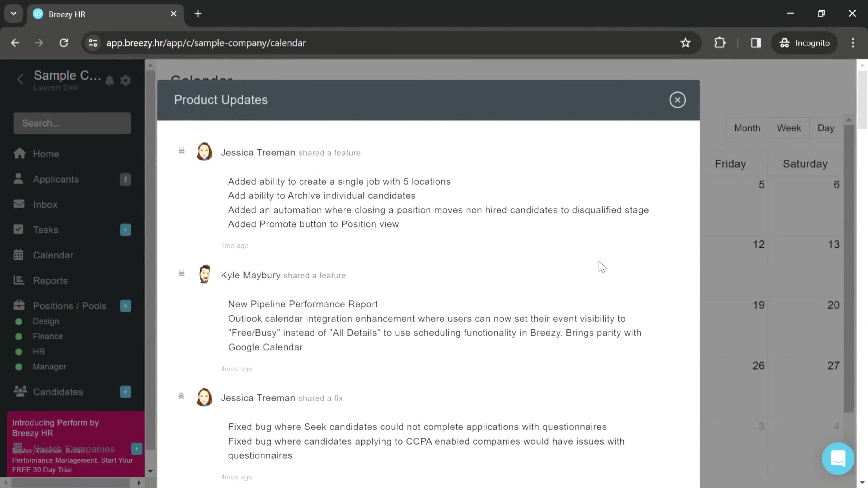Close the Product Updates modal
The image size is (868, 488).
point(678,99)
